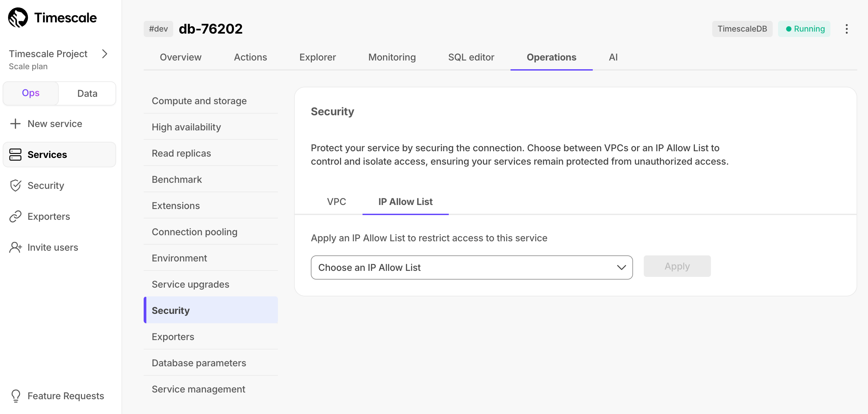
Task: Expand the Timescale Project chevron
Action: pyautogui.click(x=105, y=54)
